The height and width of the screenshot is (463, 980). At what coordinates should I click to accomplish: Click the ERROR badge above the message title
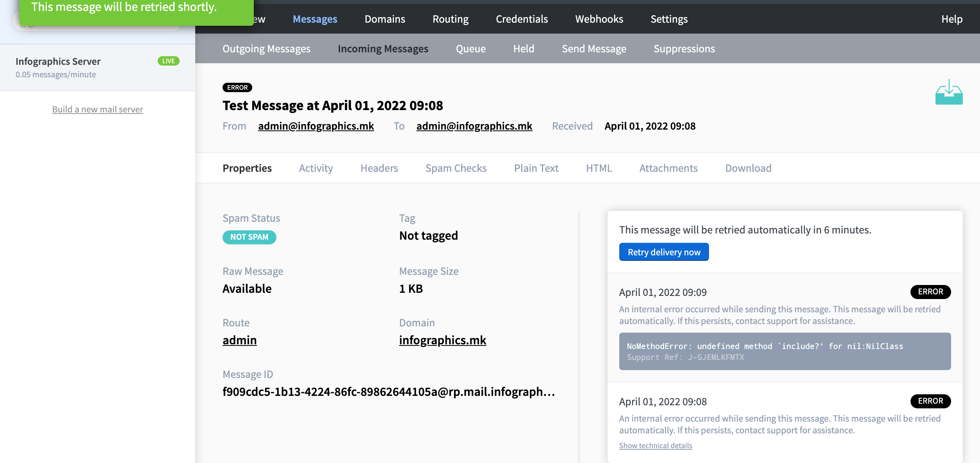pos(237,87)
